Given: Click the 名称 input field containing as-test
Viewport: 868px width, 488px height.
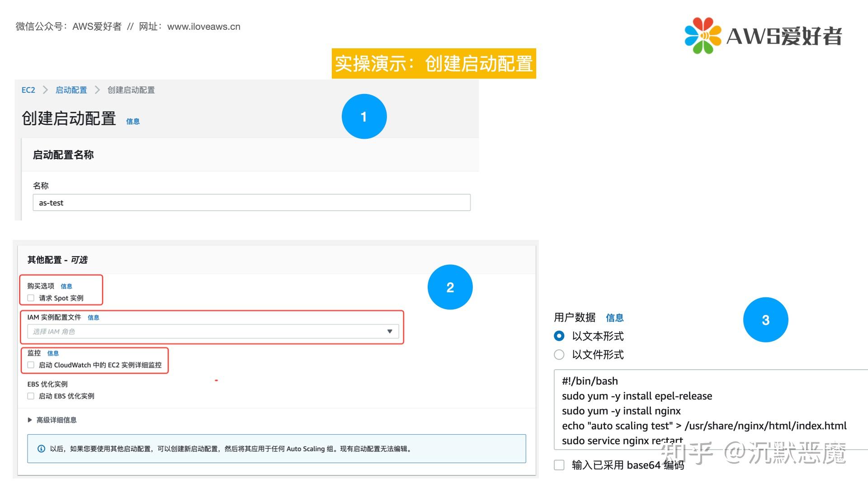Looking at the screenshot, I should point(251,202).
